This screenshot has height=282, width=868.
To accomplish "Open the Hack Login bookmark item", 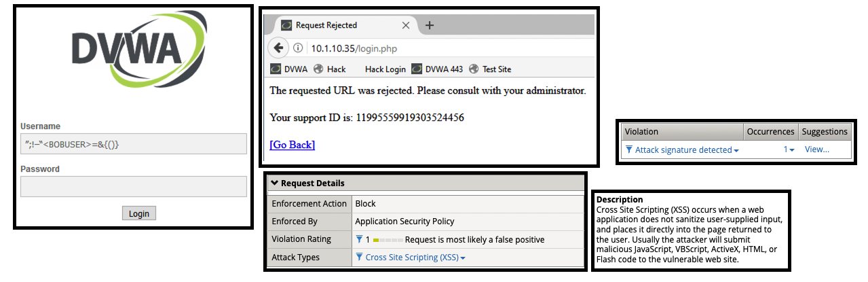I will 385,69.
